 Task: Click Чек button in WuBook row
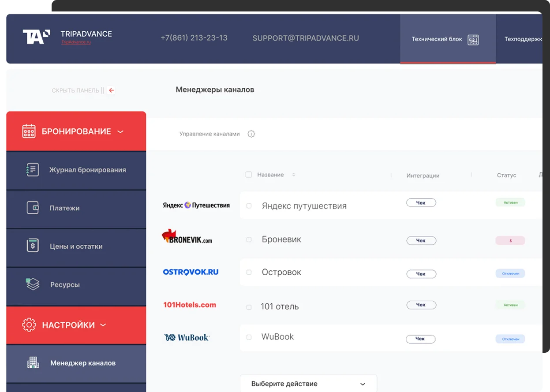(x=420, y=339)
